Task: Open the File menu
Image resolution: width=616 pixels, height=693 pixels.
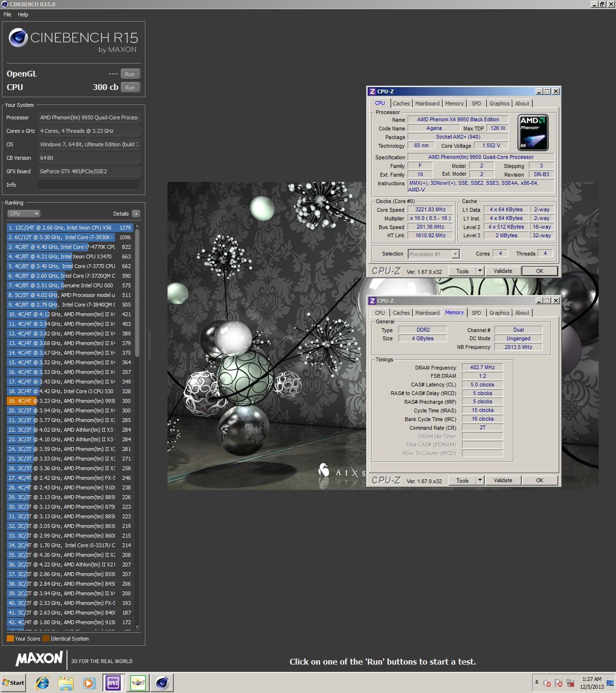Action: [7, 14]
